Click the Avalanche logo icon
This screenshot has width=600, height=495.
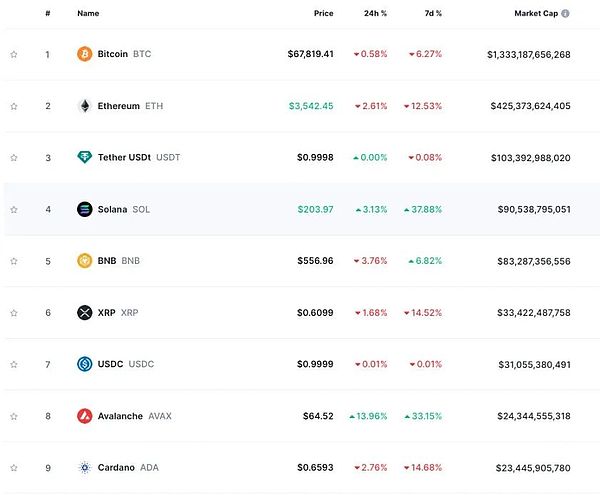[85, 416]
